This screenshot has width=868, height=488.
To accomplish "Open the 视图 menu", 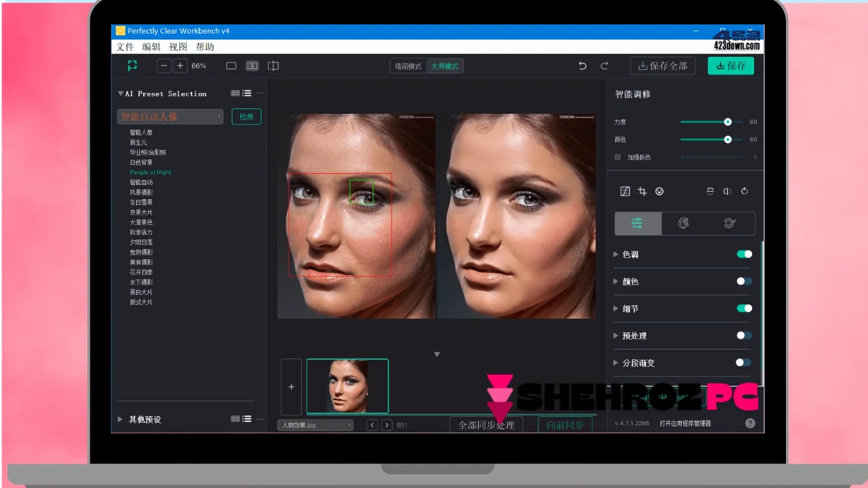I will (178, 47).
